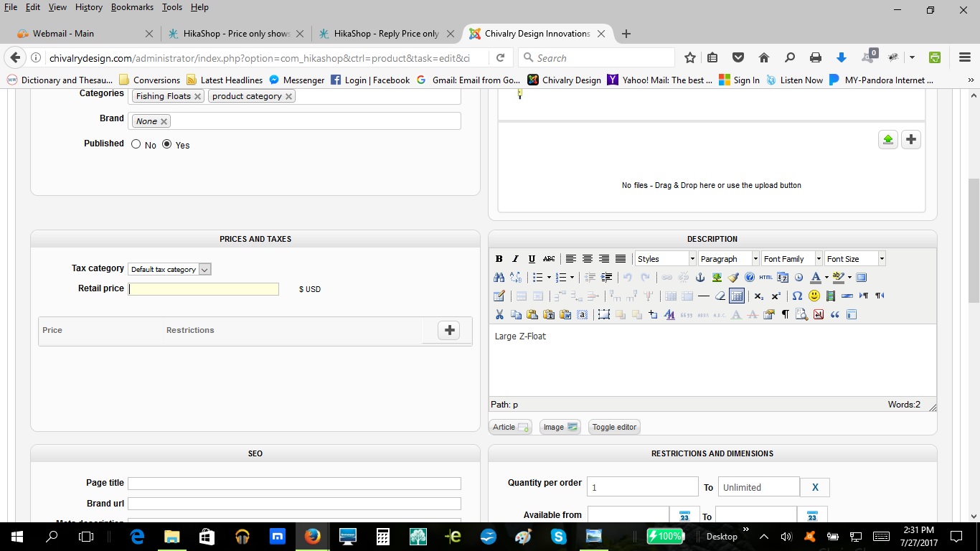Open the HTML source editor
The image size is (980, 551).
click(766, 278)
